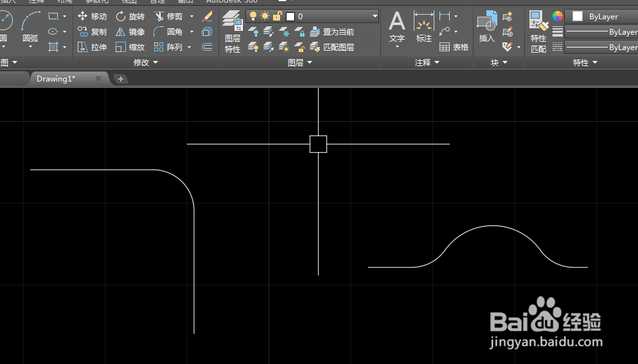Expand the linear dimension dropdown arrow
Viewport: 638px width, 364px height.
pos(456,16)
